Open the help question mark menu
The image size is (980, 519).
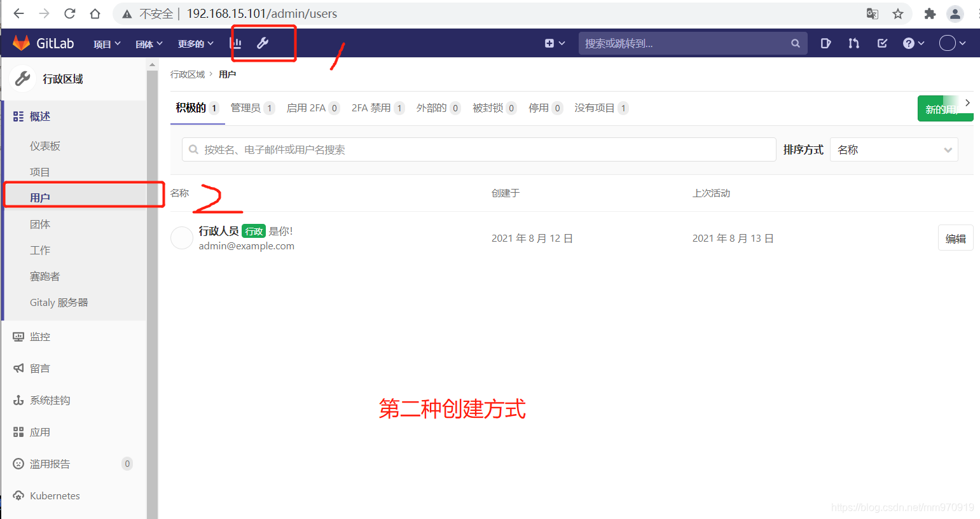point(913,43)
